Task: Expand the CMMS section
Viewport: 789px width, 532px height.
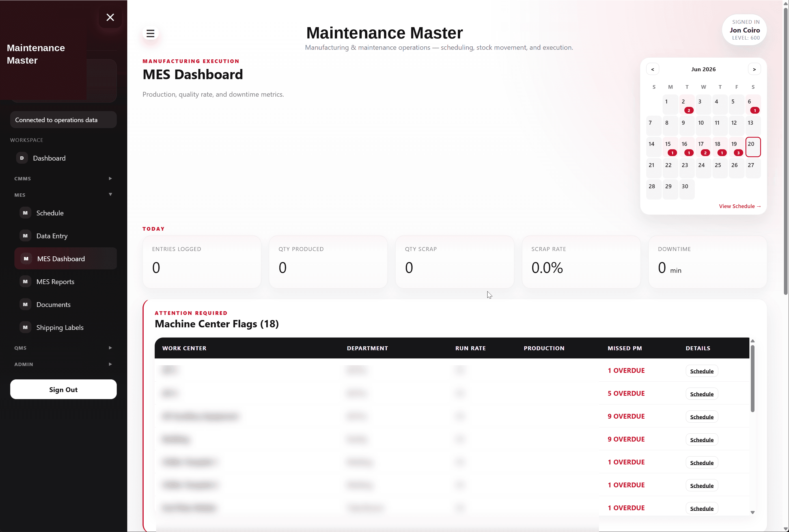Action: pos(63,178)
